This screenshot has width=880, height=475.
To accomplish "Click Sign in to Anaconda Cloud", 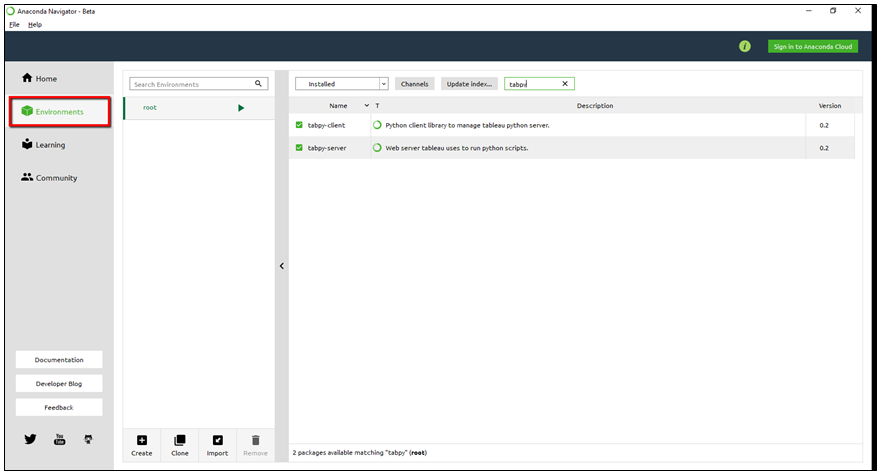I will (813, 46).
